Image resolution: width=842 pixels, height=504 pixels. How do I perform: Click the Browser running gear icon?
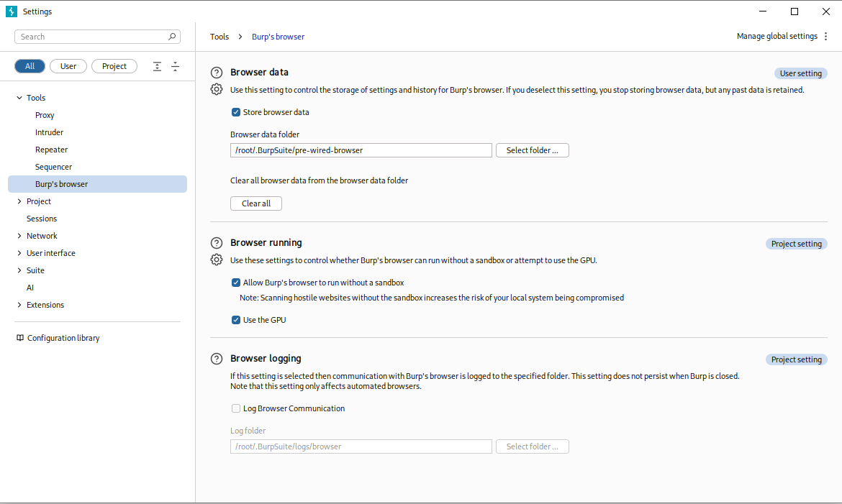pos(216,260)
